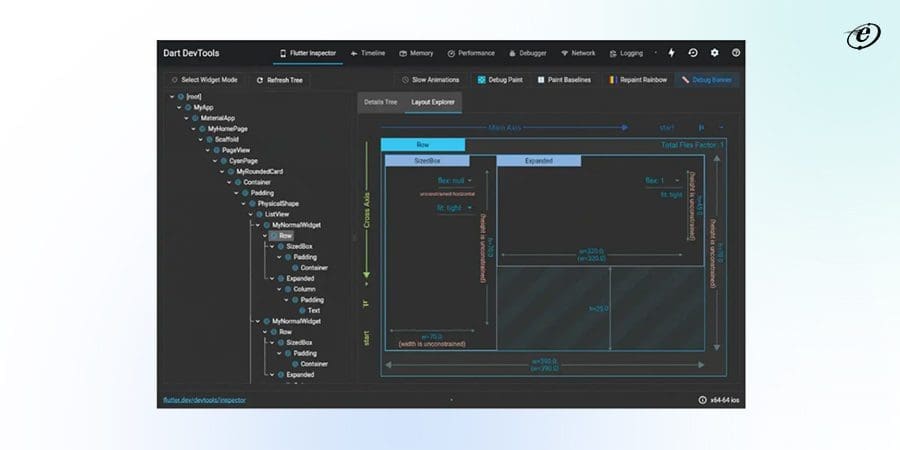Open the Performance tab
Screen dimensions: 900x450
click(x=471, y=53)
